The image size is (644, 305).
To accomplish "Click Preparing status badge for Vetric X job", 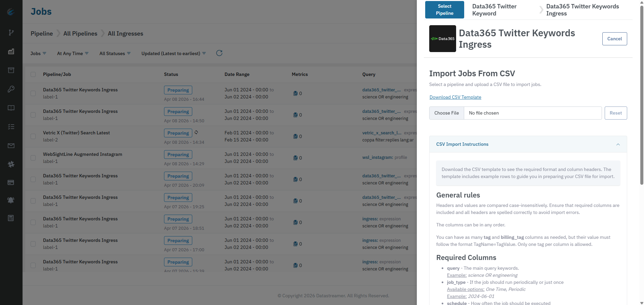I will pyautogui.click(x=178, y=133).
